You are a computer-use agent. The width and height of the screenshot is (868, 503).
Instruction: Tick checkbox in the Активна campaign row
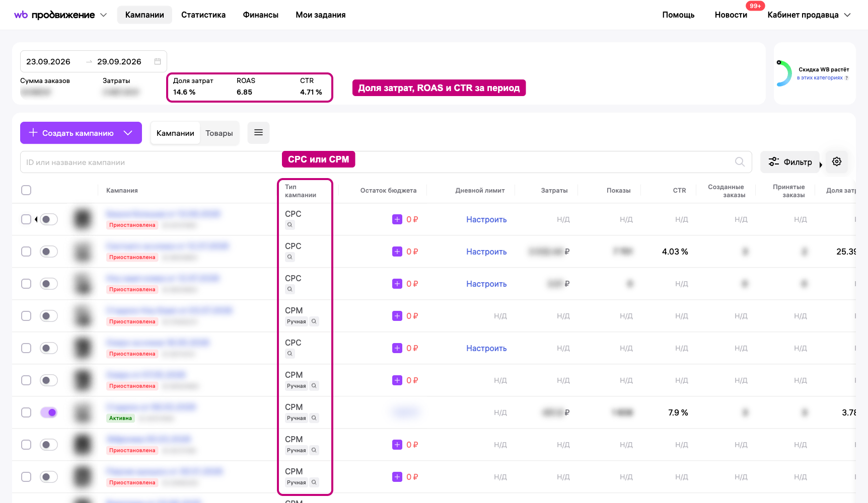(26, 412)
